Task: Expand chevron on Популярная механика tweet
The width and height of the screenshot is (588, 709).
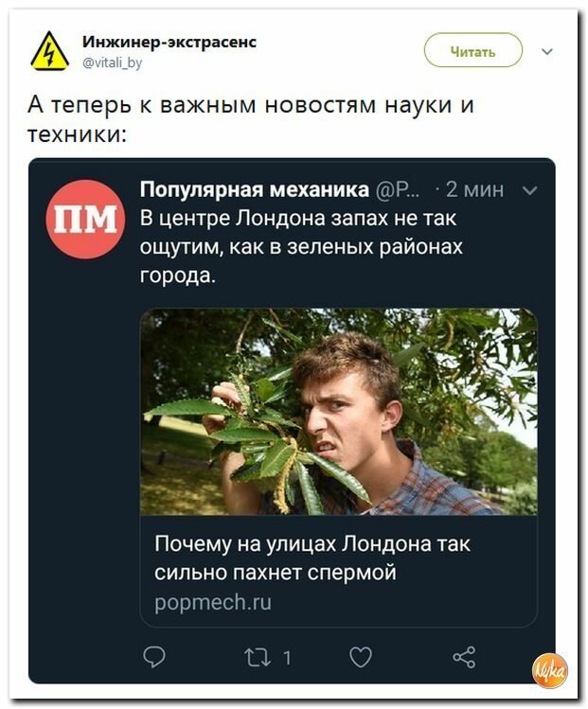Action: click(529, 190)
